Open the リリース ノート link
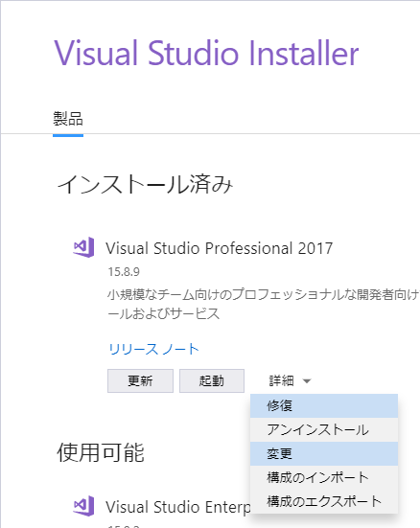The width and height of the screenshot is (420, 528). tap(153, 349)
